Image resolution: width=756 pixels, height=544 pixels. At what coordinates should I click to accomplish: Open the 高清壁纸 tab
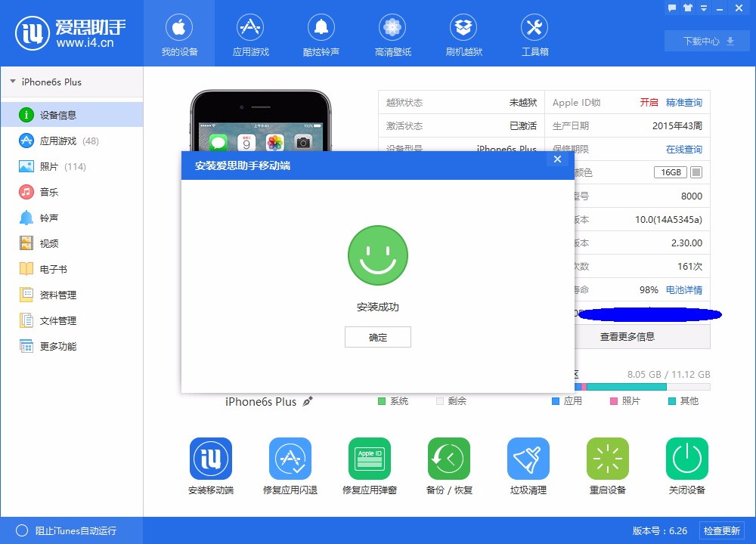[x=392, y=35]
